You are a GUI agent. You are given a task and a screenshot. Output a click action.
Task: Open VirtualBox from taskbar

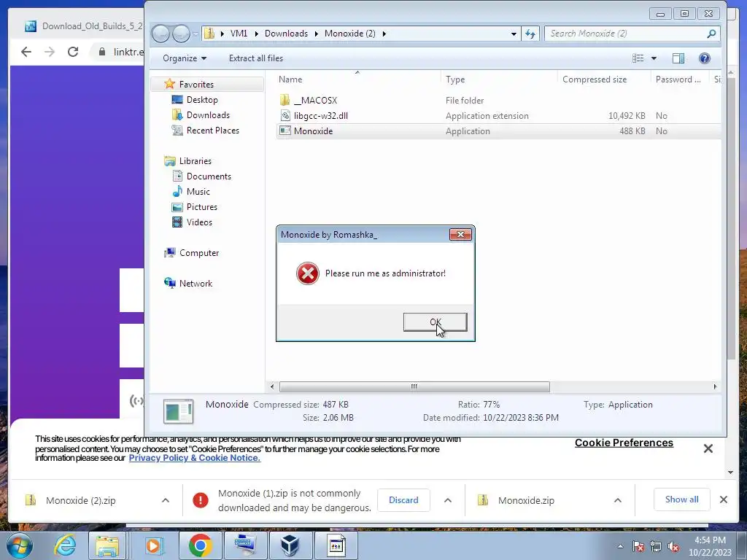[x=290, y=545]
